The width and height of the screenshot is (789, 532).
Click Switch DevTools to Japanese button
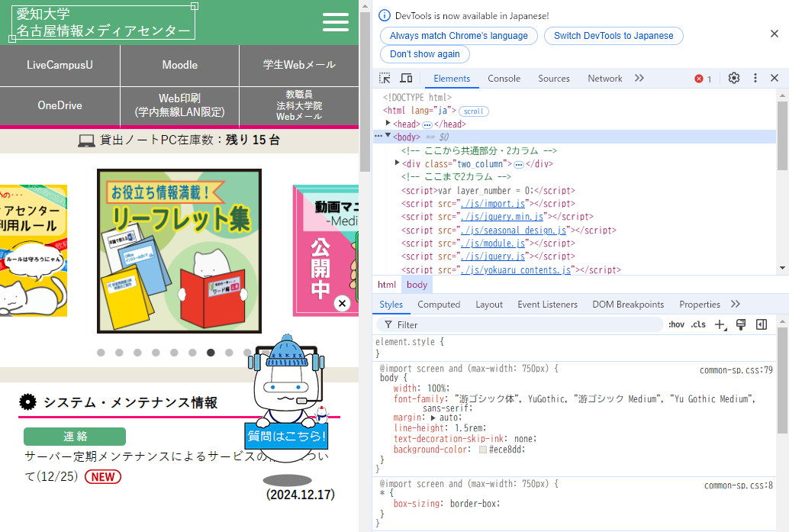(613, 36)
